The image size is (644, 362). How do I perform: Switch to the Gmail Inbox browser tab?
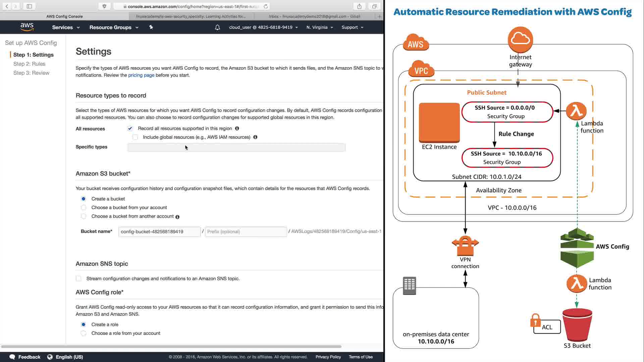click(x=314, y=16)
